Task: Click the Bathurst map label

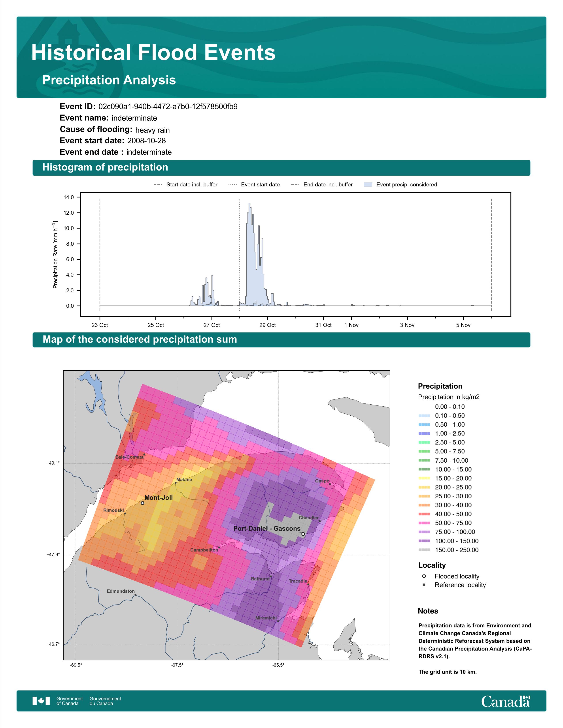Action: pyautogui.click(x=260, y=579)
